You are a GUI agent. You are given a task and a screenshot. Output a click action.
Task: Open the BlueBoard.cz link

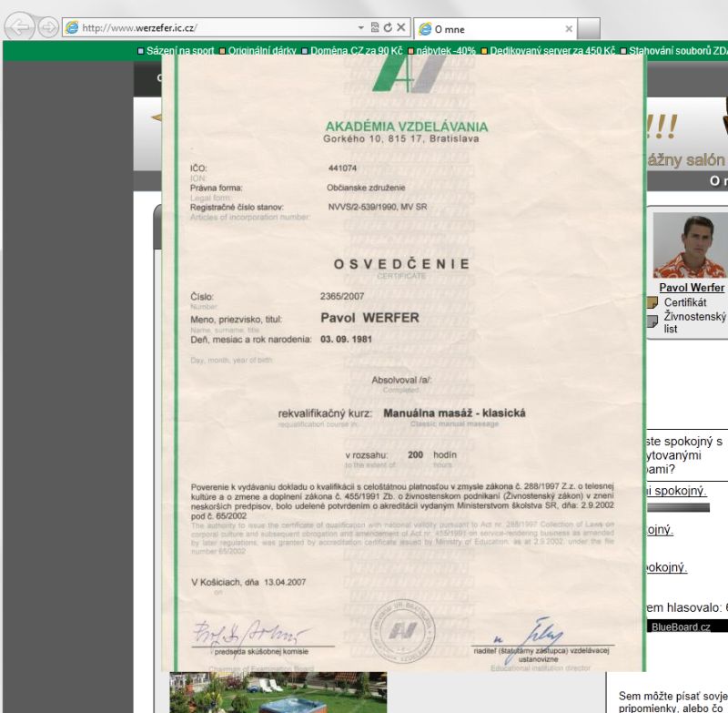681,627
